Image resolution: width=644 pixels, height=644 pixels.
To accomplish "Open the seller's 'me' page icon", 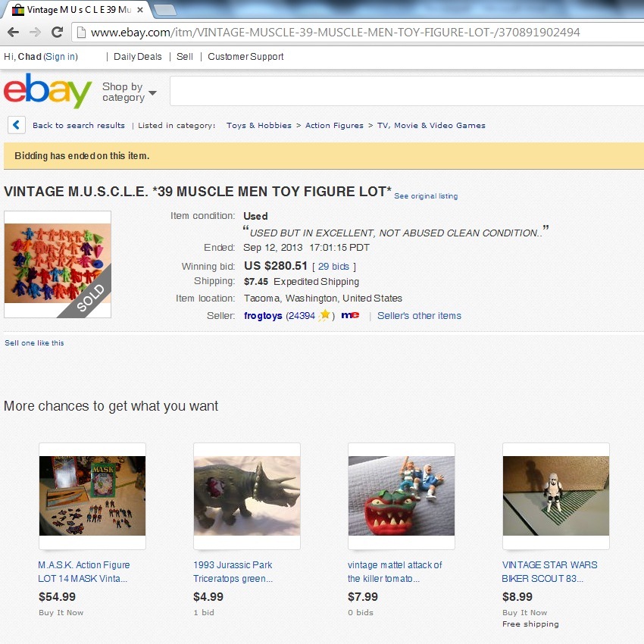I will tap(350, 315).
